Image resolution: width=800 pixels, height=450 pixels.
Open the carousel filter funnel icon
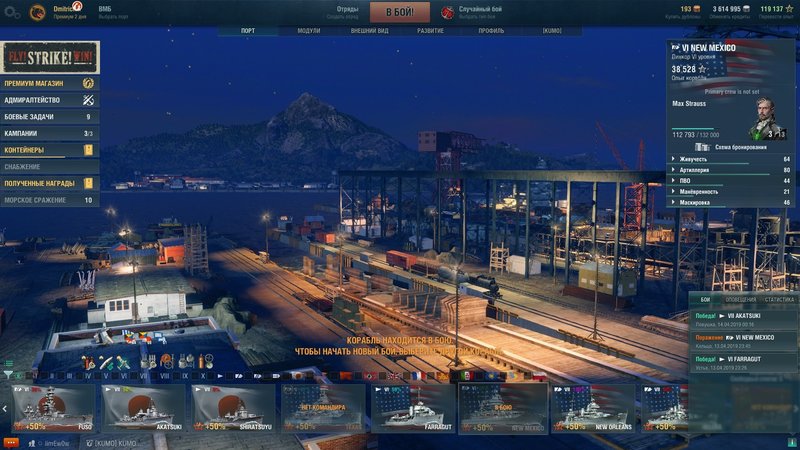(8, 375)
